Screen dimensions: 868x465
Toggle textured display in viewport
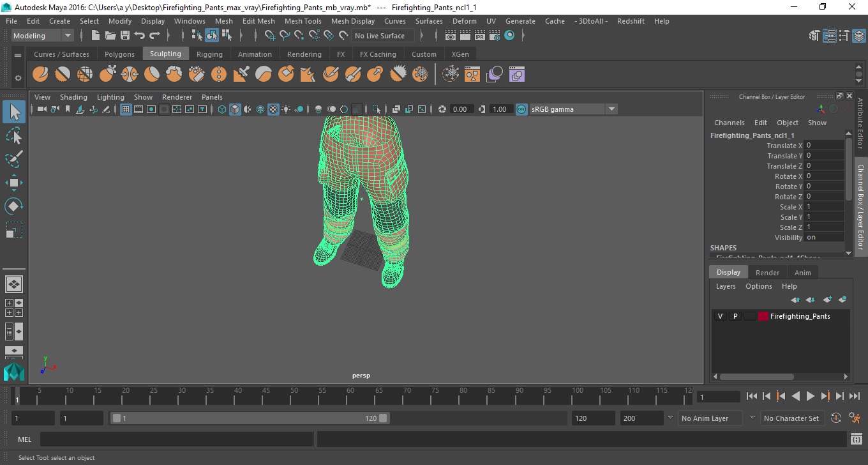click(273, 109)
